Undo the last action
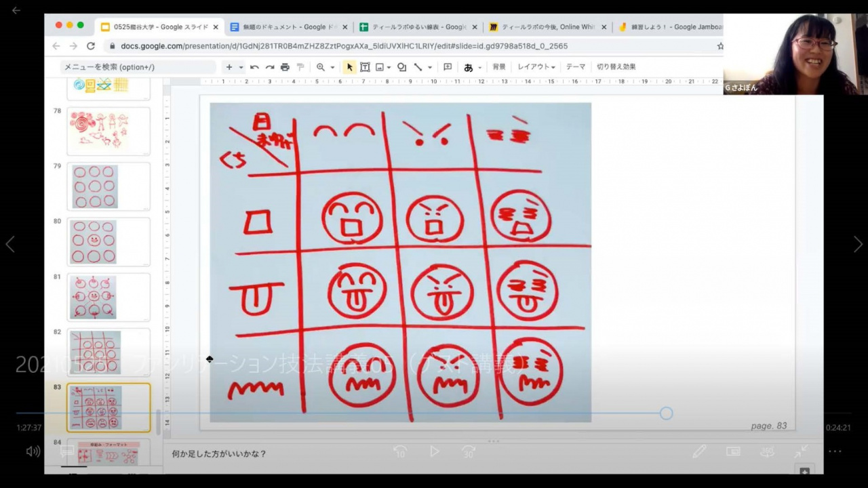This screenshot has height=488, width=868. pyautogui.click(x=254, y=67)
